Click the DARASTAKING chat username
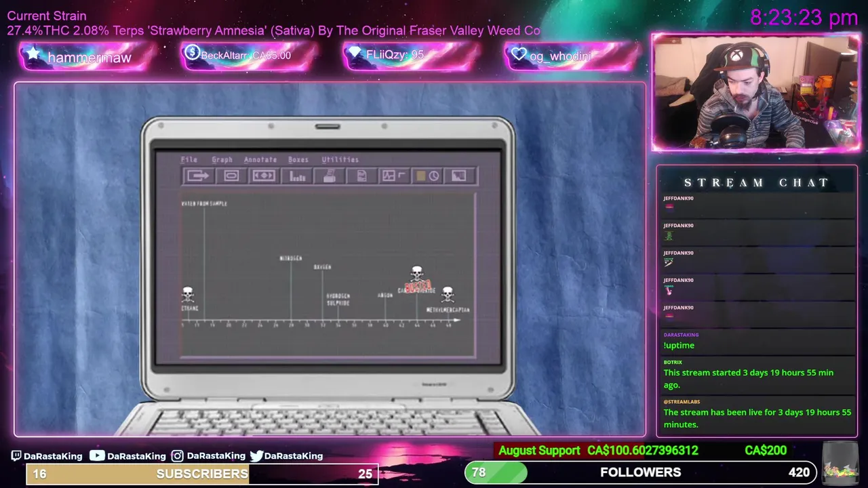The width and height of the screenshot is (868, 488). [681, 335]
